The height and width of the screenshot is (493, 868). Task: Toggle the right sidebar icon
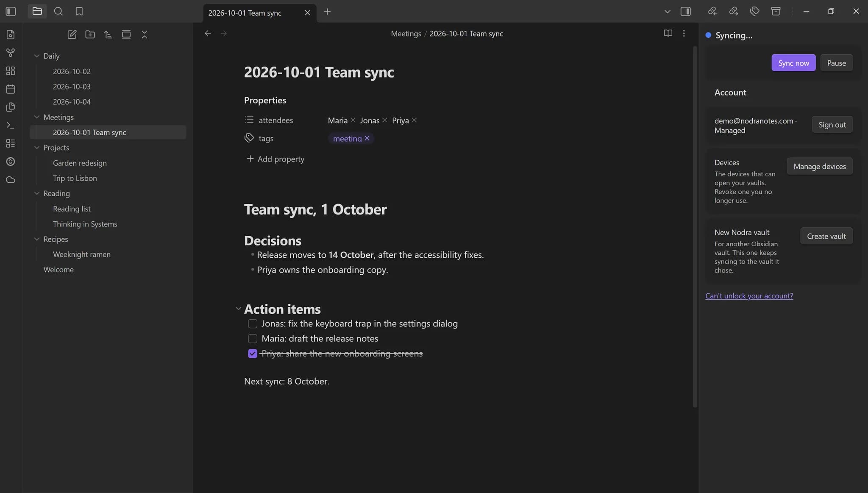pyautogui.click(x=686, y=11)
